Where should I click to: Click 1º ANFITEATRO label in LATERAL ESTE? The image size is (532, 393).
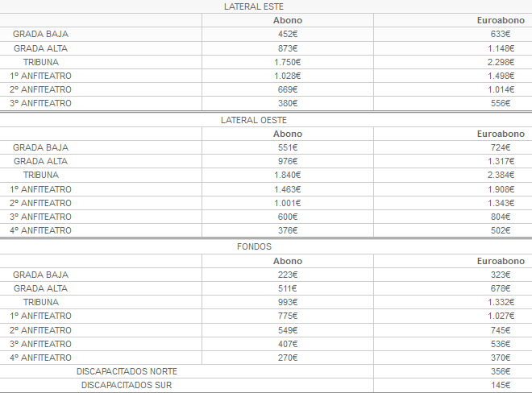tap(41, 76)
